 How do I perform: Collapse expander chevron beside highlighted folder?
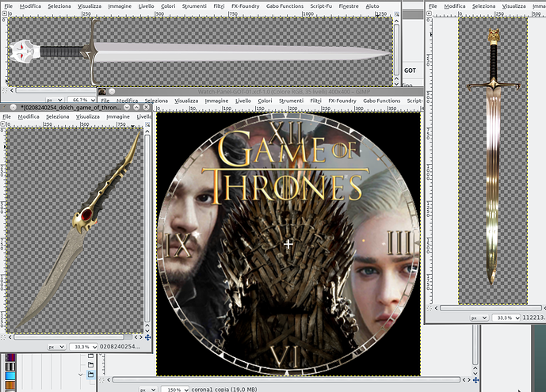[81, 375]
